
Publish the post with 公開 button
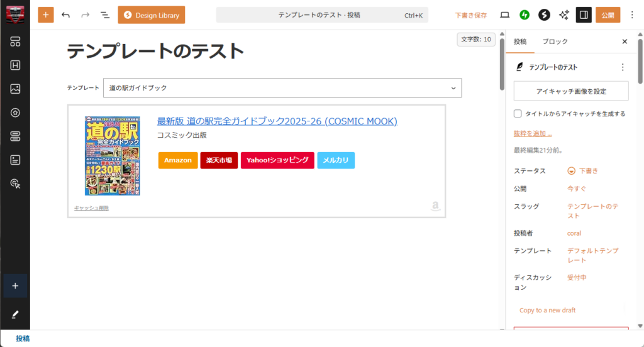click(x=608, y=15)
